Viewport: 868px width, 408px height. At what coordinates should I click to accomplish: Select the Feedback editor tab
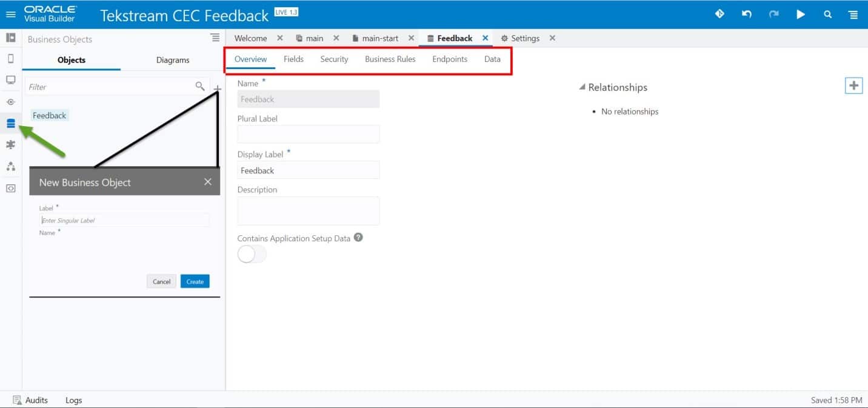click(455, 38)
